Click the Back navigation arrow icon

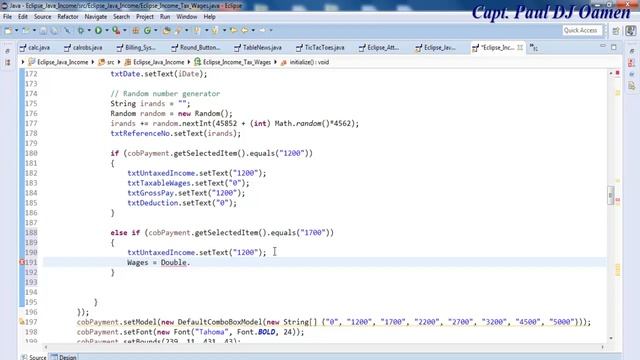coord(244,30)
